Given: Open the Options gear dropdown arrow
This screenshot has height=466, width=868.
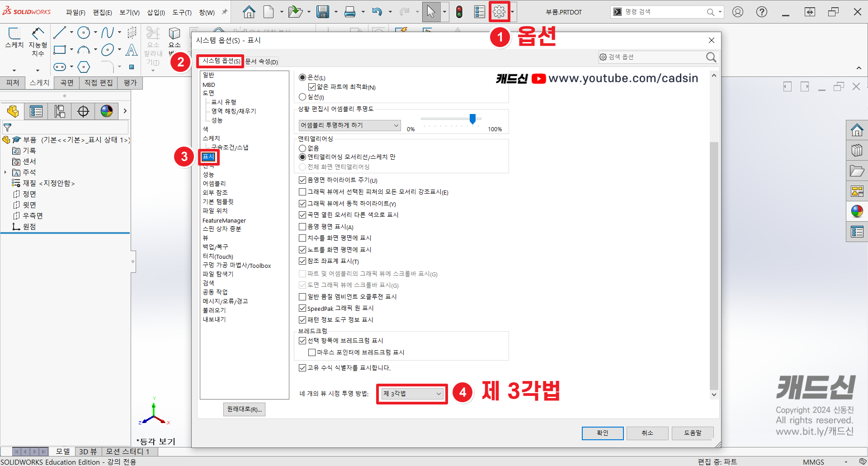Looking at the screenshot, I should pos(512,12).
